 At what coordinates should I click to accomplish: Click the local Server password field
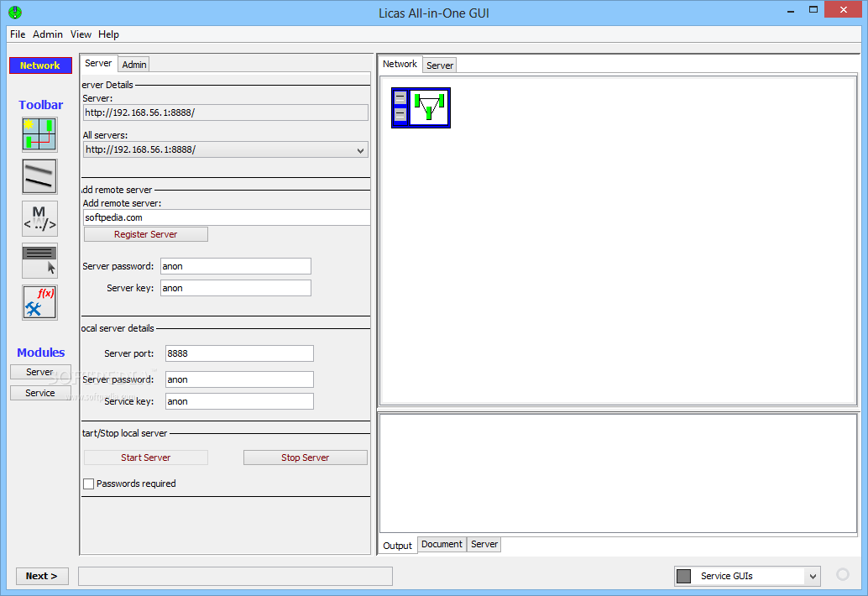pyautogui.click(x=240, y=379)
